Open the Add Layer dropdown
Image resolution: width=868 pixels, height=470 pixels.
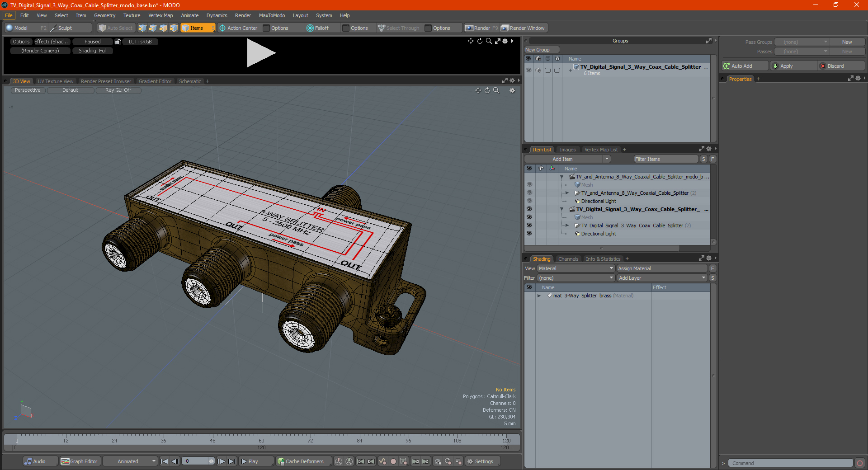click(x=662, y=278)
